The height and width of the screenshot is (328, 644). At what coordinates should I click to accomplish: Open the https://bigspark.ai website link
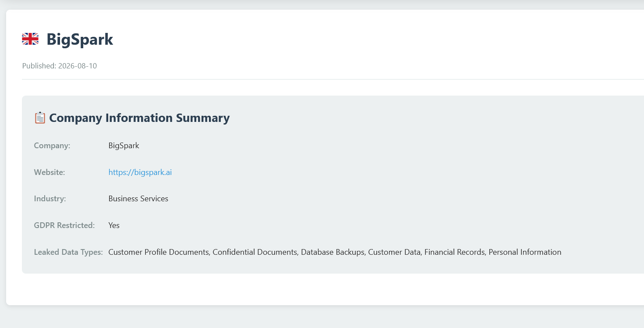point(140,172)
